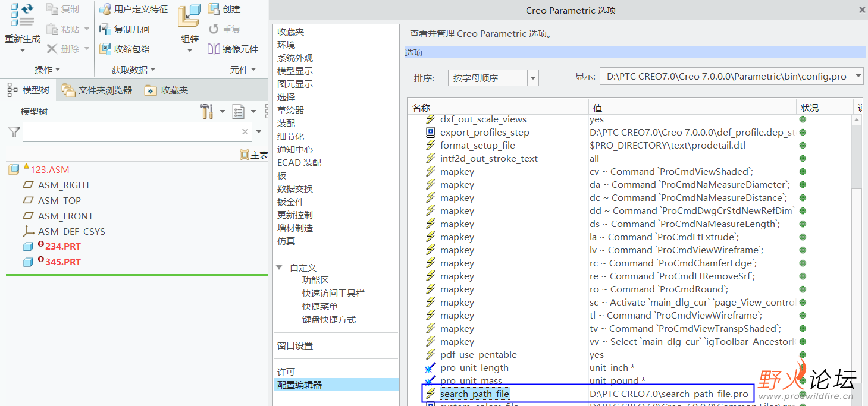Switch to the 文件夹浏览器 tab
This screenshot has height=406, width=868.
(x=98, y=90)
